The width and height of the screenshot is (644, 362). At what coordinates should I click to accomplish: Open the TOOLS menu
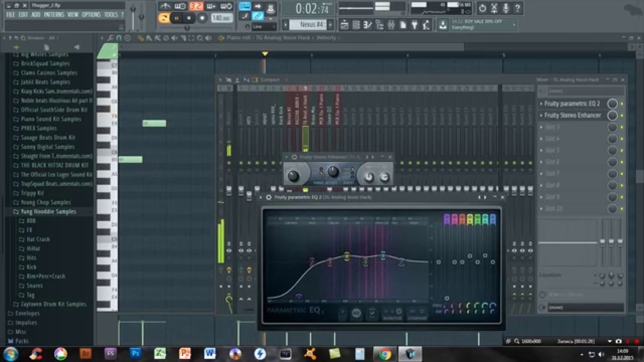point(111,15)
